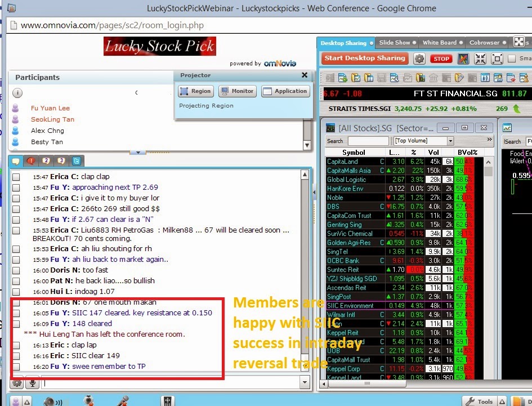
Task: Click the stock table grid icon before All Stocks.SG
Action: (x=330, y=128)
